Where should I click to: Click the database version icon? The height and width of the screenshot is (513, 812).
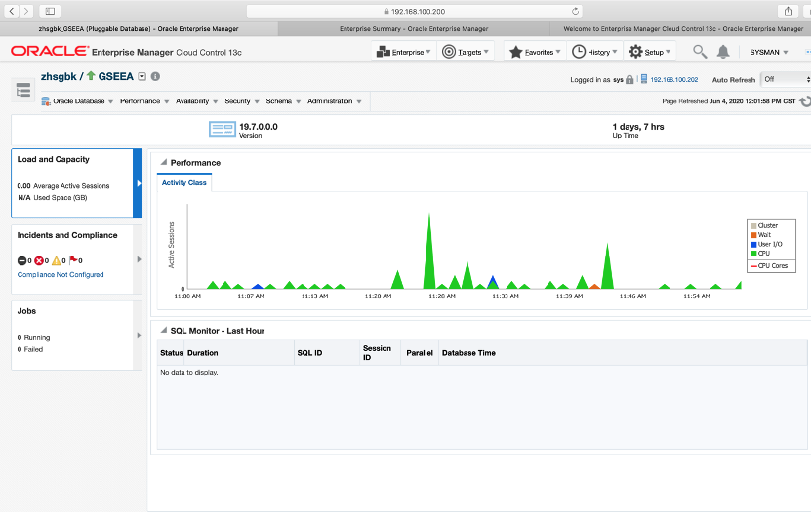tap(223, 129)
